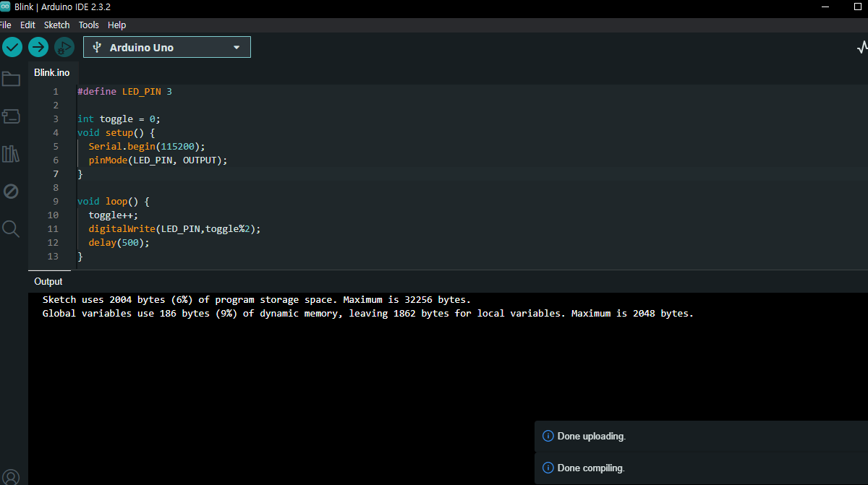Open the Tools menu
Image resolution: width=868 pixels, height=485 pixels.
[x=89, y=25]
